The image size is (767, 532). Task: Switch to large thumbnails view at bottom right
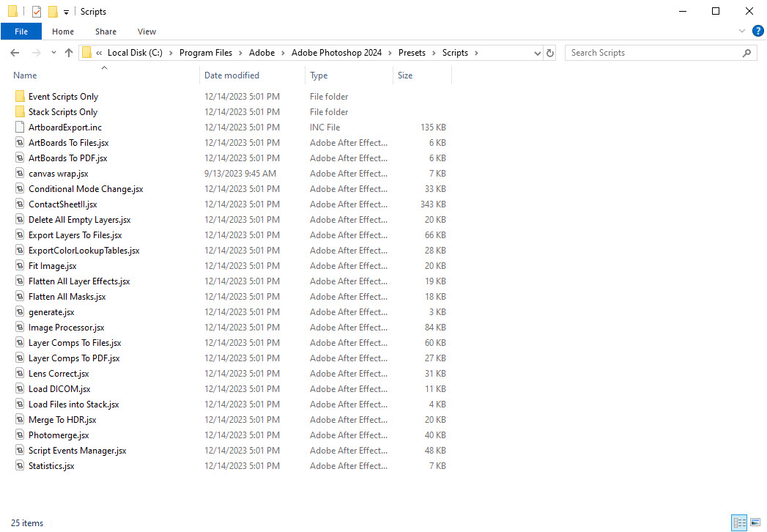pyautogui.click(x=755, y=522)
